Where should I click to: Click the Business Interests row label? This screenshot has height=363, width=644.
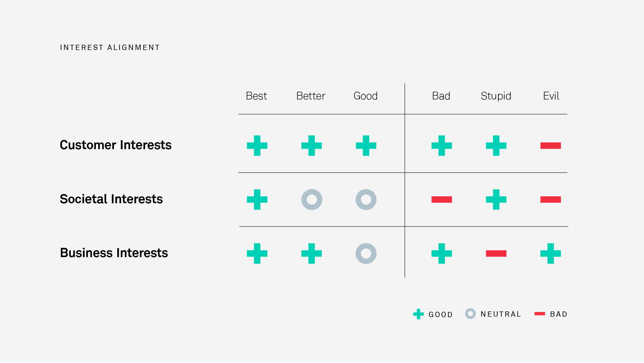(x=114, y=253)
